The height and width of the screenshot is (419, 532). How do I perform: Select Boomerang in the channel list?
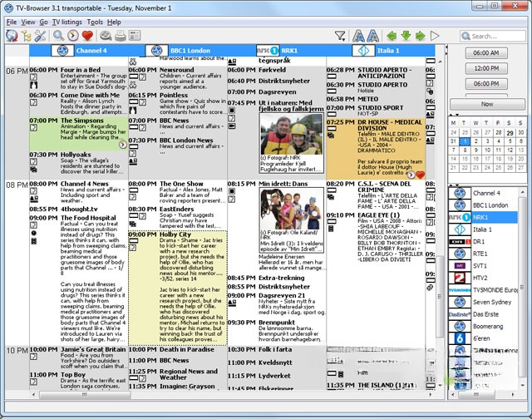tap(483, 327)
